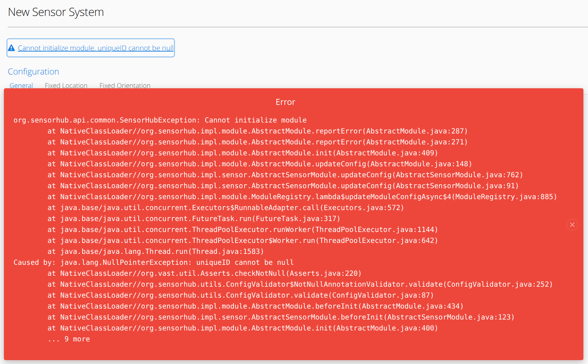Open the Cannot initialize module error link

96,48
